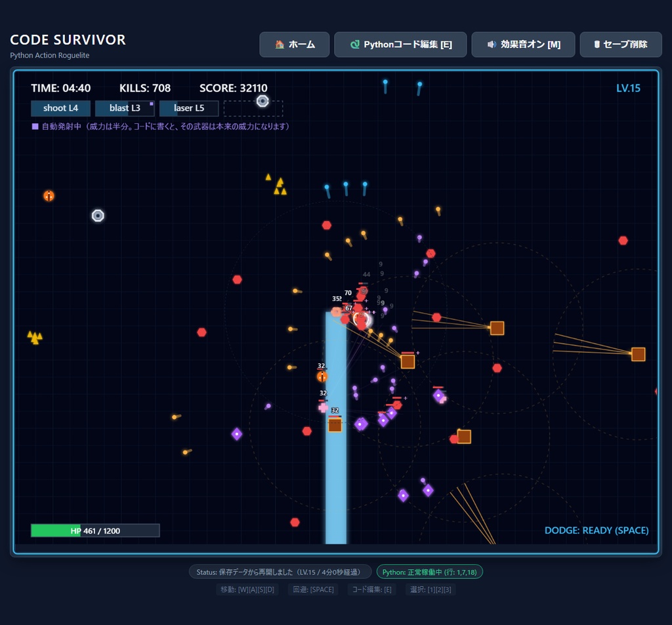Click the red hexagon enemy at the bottom
Screen dimensions: 672x625
(295, 522)
